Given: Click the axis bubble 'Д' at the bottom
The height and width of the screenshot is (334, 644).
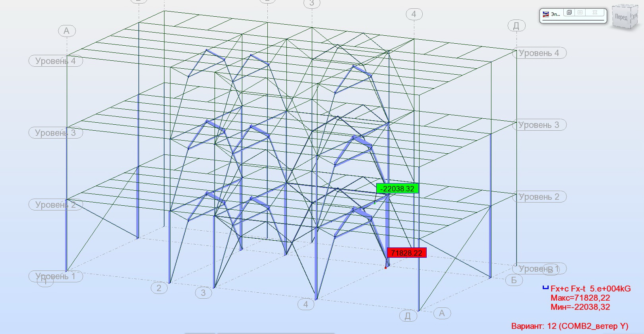Looking at the screenshot, I should coord(408,316).
